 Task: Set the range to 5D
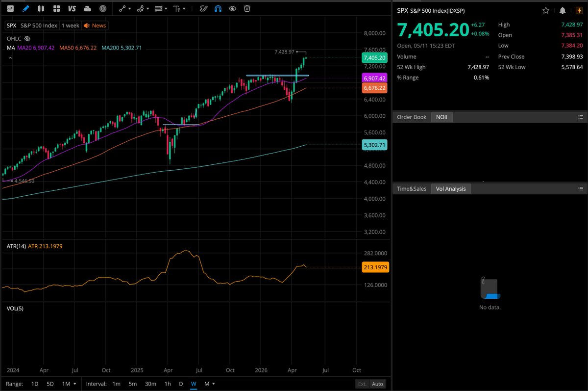50,384
